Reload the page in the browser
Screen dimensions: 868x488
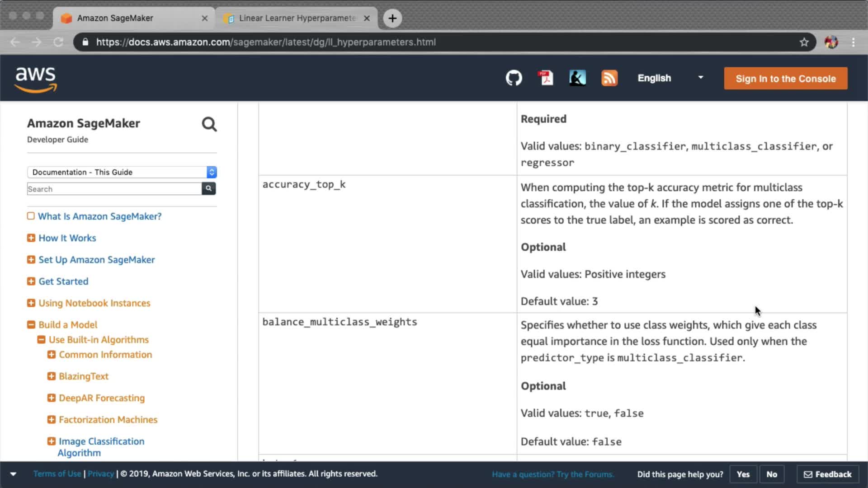click(58, 42)
